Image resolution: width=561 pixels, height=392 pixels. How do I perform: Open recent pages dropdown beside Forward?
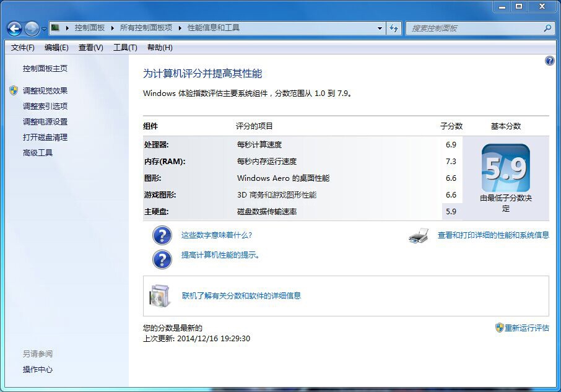(x=43, y=28)
